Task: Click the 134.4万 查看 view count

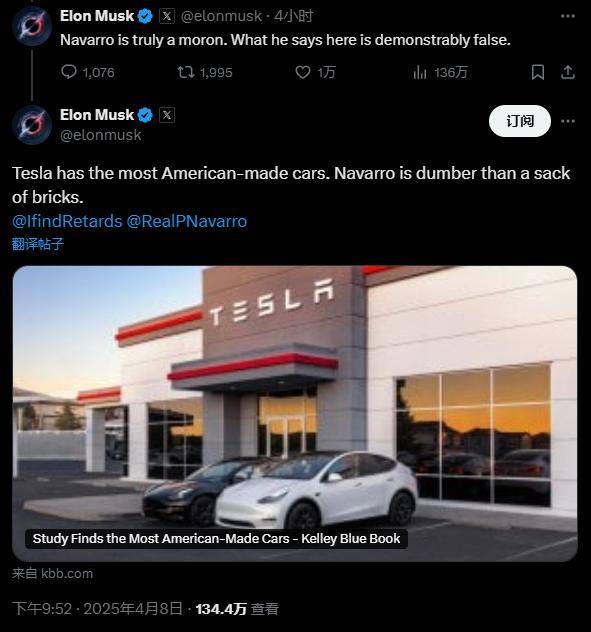Action: pos(237,609)
